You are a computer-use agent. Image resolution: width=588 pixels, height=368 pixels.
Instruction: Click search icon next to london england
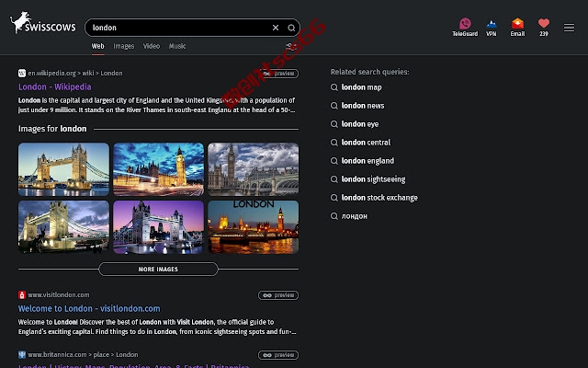pos(334,161)
